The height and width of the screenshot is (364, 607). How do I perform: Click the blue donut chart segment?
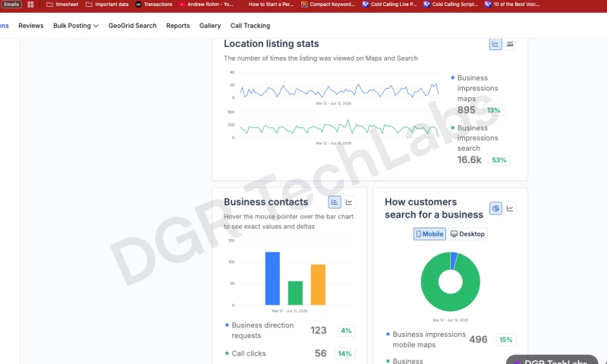(454, 261)
